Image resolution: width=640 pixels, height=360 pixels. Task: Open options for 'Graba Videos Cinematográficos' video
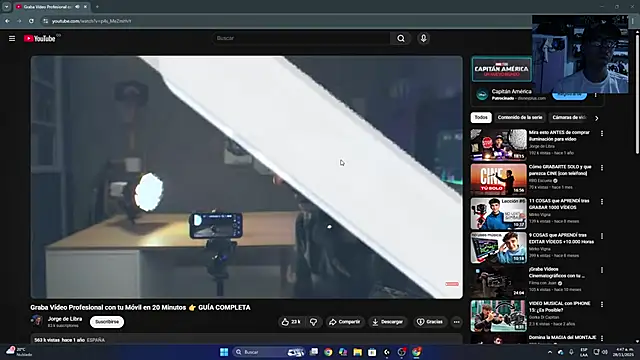coord(602,270)
